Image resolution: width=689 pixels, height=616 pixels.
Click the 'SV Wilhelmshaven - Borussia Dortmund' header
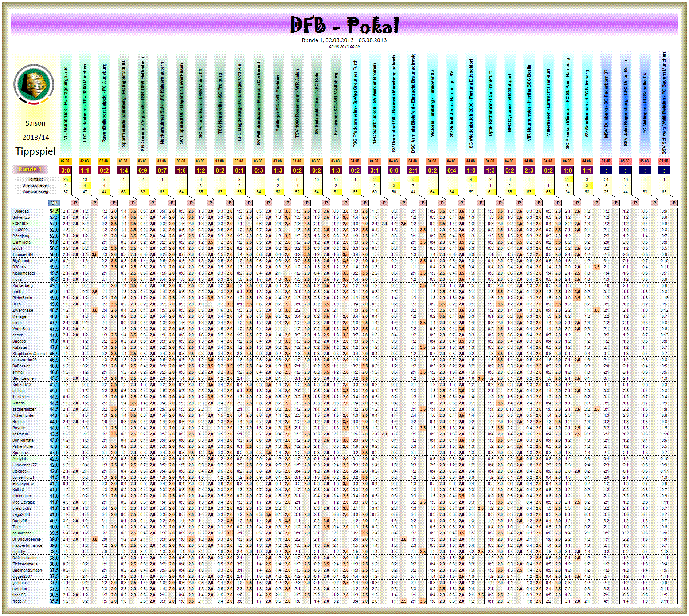[259, 104]
